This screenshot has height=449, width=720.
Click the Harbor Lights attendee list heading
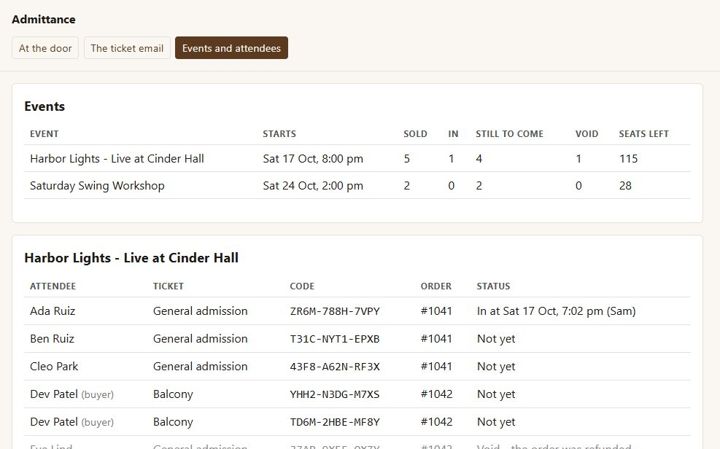pos(131,258)
